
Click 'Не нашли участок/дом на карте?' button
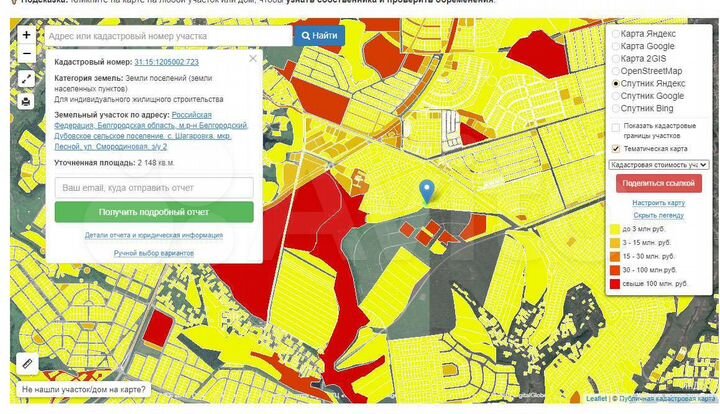[84, 390]
